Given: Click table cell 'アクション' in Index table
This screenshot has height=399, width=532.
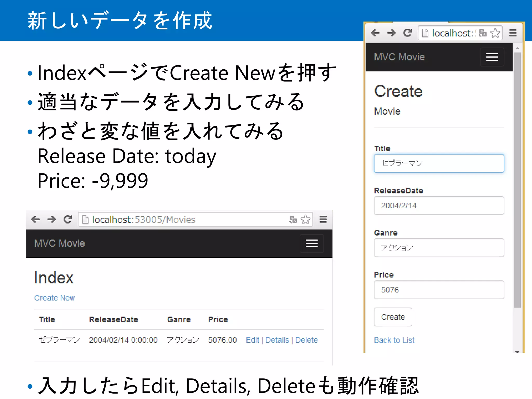Looking at the screenshot, I should coord(183,340).
